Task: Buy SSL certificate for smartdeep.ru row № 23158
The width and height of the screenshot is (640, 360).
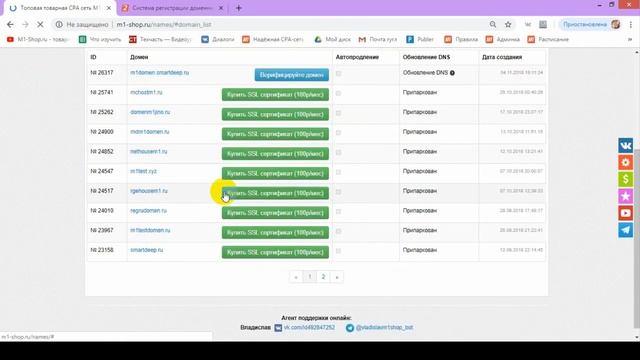Action: [275, 252]
